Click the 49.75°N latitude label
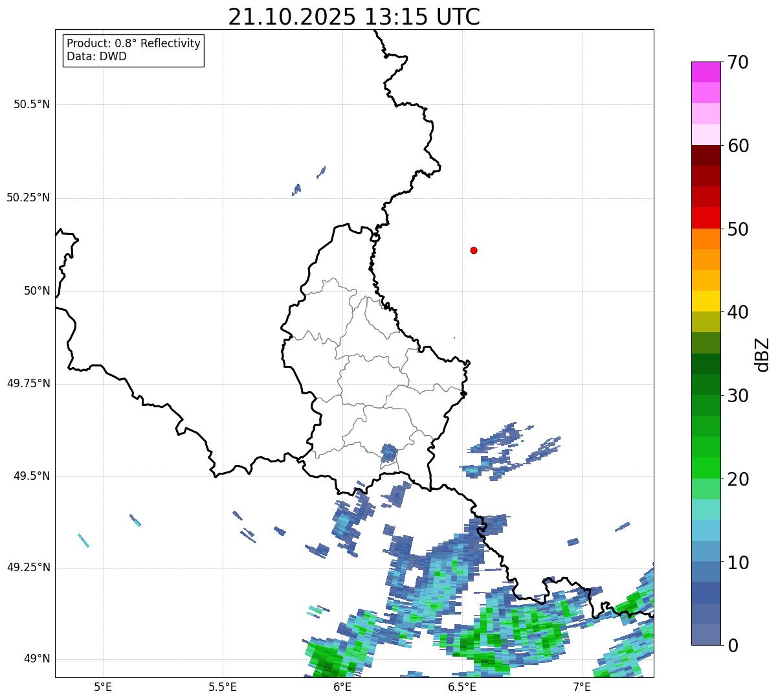Viewport: 778px width, 700px height. tap(28, 383)
